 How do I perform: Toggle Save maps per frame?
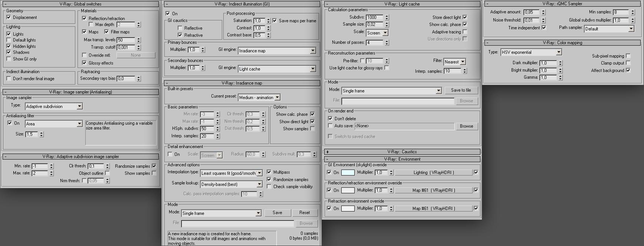pos(275,21)
